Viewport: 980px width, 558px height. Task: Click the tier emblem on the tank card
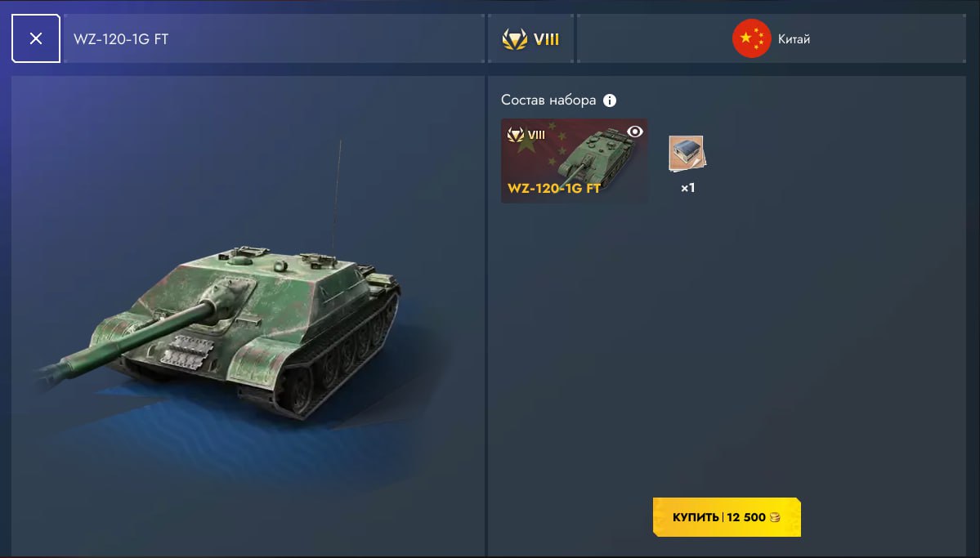click(x=516, y=134)
